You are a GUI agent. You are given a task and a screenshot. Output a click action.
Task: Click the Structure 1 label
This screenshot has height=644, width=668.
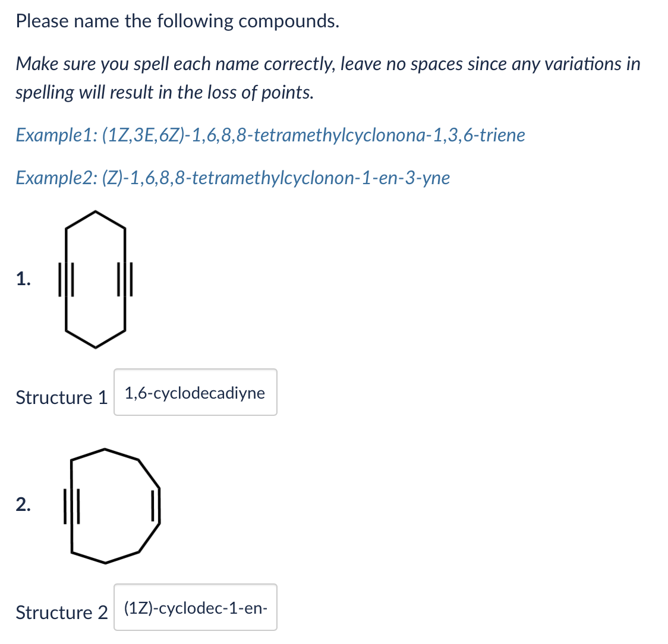coord(61,397)
